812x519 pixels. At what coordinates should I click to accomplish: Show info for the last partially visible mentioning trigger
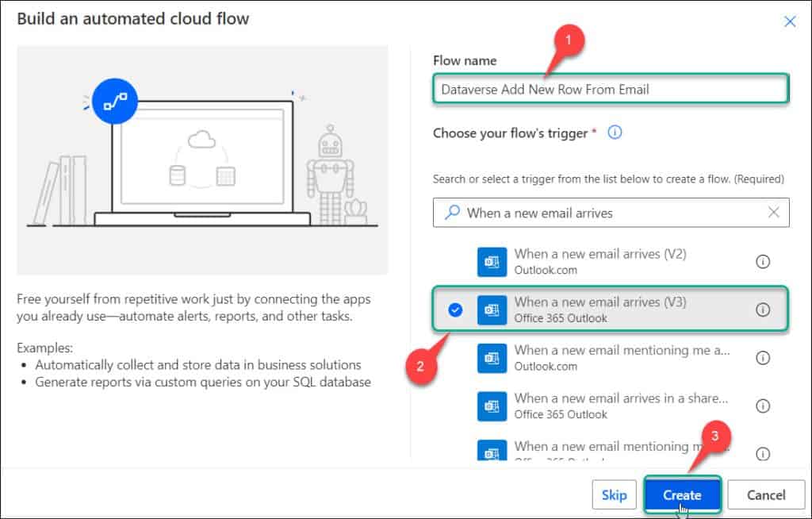(x=762, y=454)
